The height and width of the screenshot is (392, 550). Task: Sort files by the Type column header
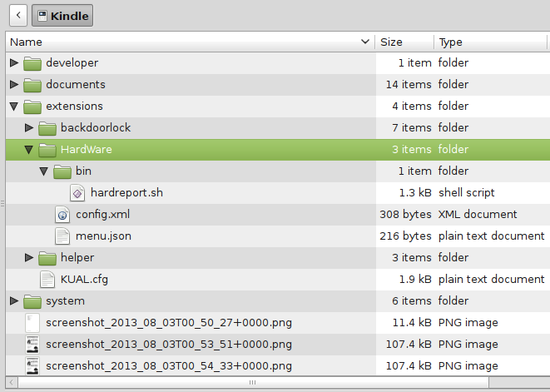point(491,42)
